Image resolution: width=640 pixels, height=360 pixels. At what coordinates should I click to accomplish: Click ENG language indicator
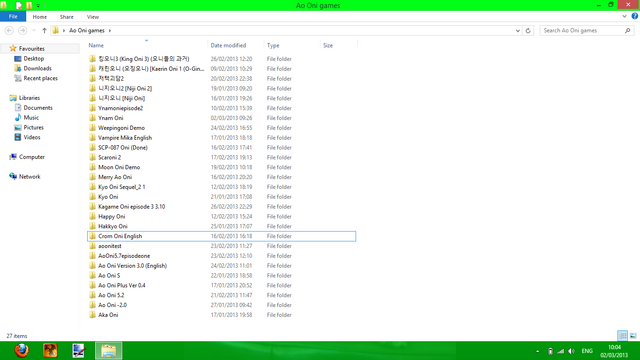click(587, 351)
